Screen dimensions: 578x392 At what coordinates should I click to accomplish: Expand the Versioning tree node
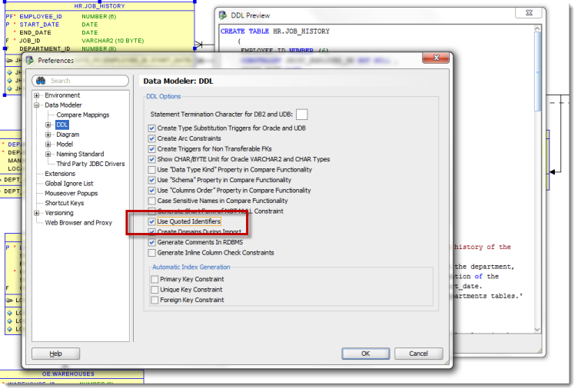point(36,213)
